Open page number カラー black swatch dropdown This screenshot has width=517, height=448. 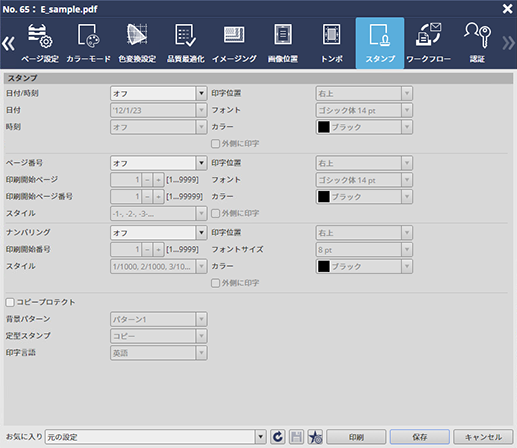click(x=364, y=197)
